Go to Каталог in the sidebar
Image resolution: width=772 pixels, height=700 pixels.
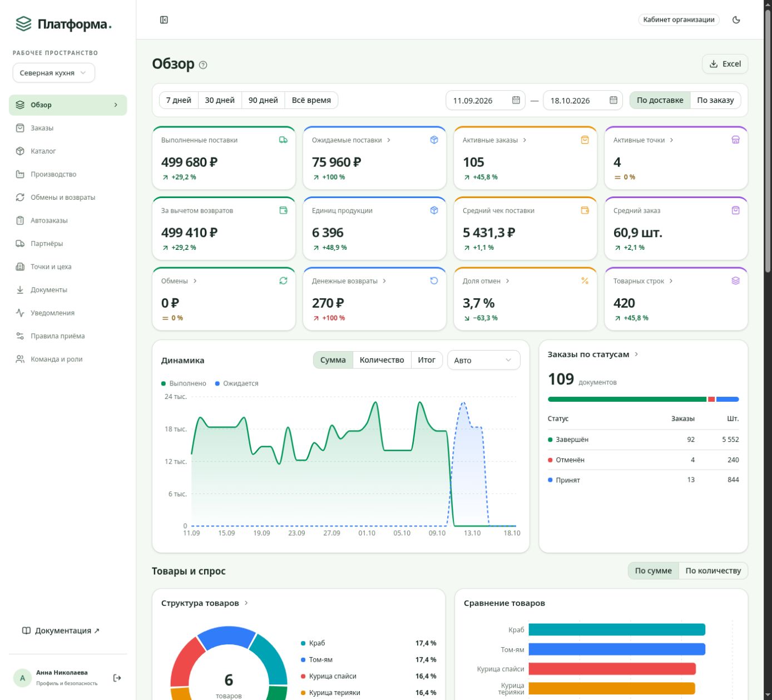[68, 151]
